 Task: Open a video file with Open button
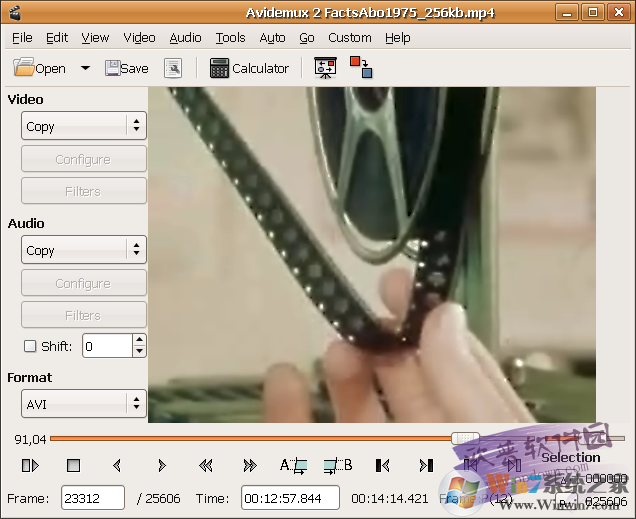pos(39,68)
